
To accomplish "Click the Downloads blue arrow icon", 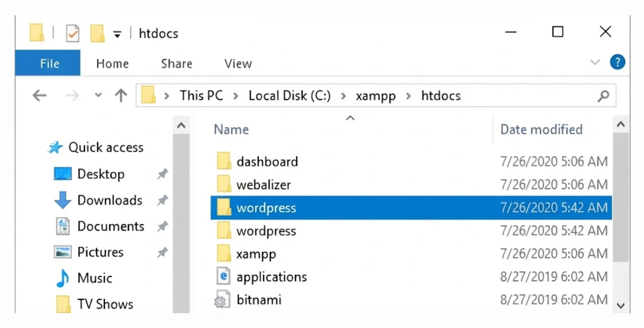I will [x=63, y=200].
